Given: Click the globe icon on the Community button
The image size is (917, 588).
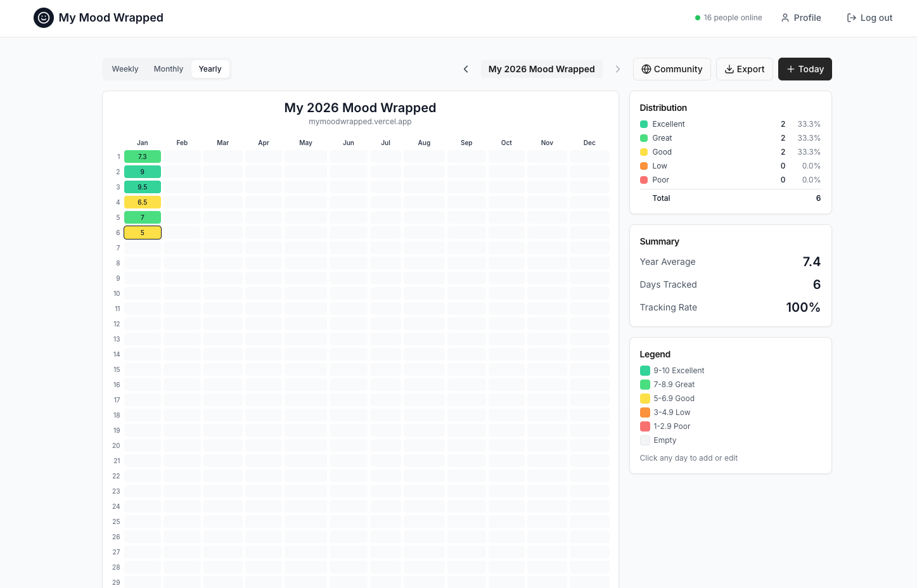Looking at the screenshot, I should 646,69.
